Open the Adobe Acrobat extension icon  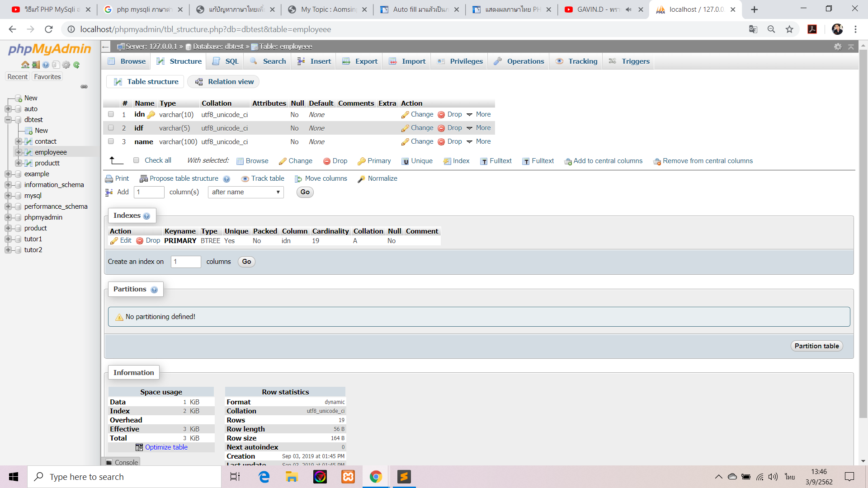pos(812,29)
